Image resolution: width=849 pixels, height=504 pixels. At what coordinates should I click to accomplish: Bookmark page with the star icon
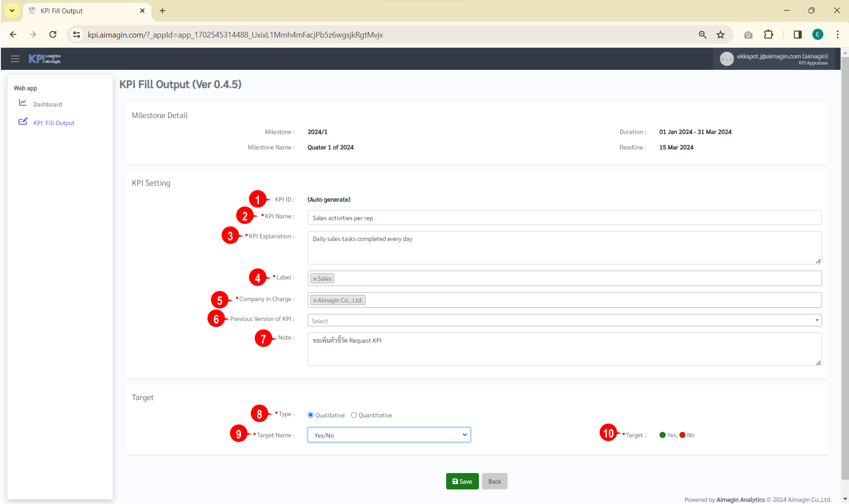point(720,34)
